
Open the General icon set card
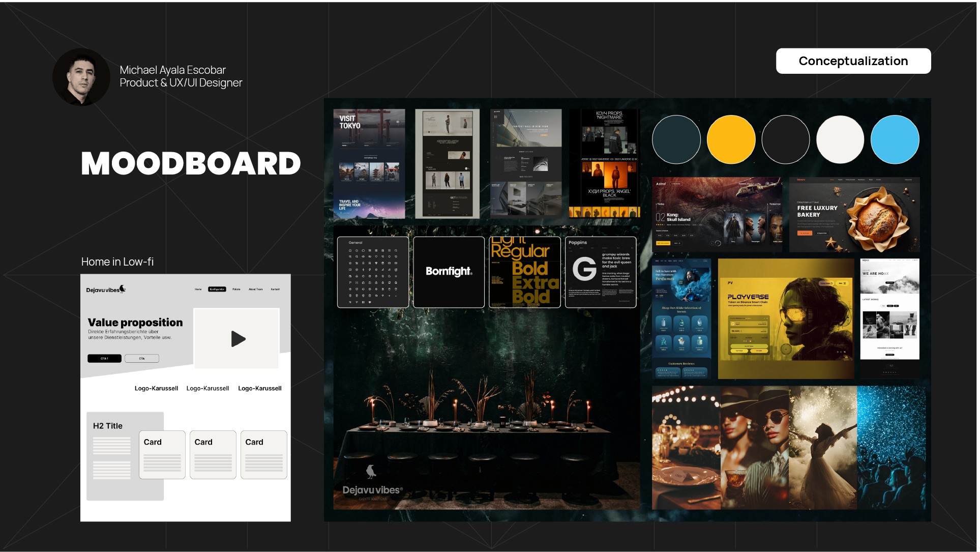point(373,272)
